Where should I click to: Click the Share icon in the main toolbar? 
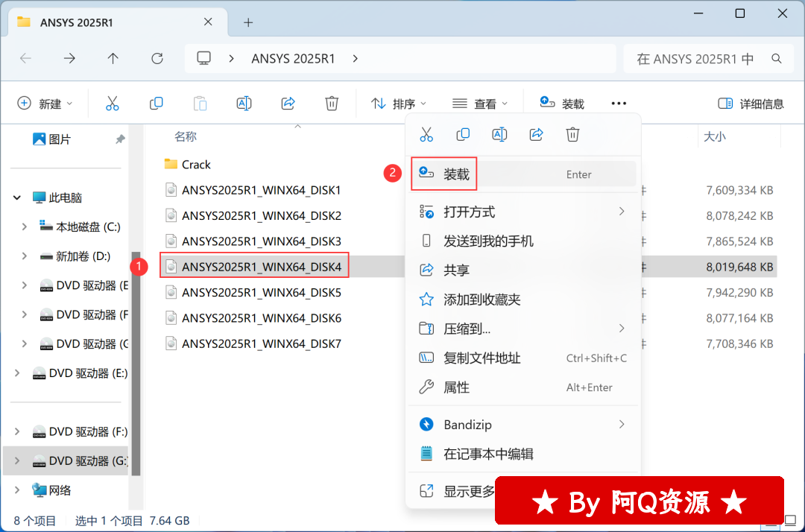click(288, 104)
